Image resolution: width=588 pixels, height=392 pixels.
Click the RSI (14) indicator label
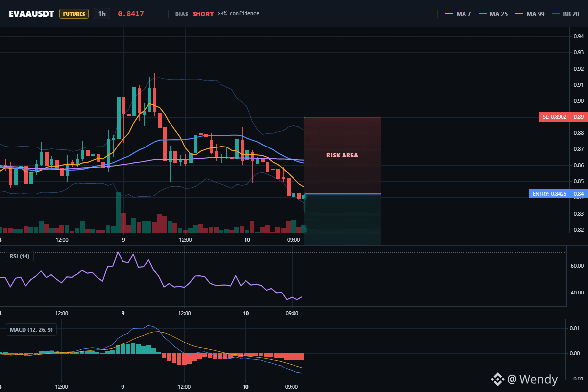click(20, 256)
